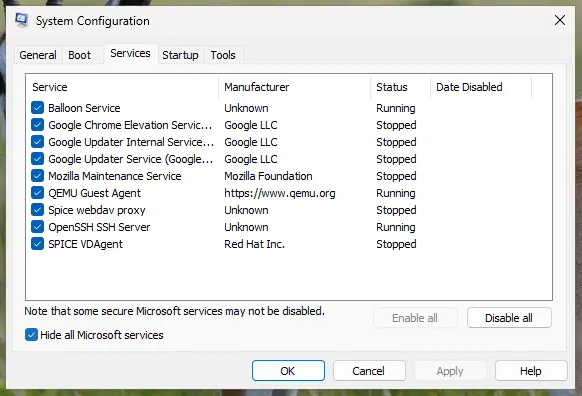Select the Mozilla Maintenance Service name
The height and width of the screenshot is (396, 582).
(x=115, y=176)
